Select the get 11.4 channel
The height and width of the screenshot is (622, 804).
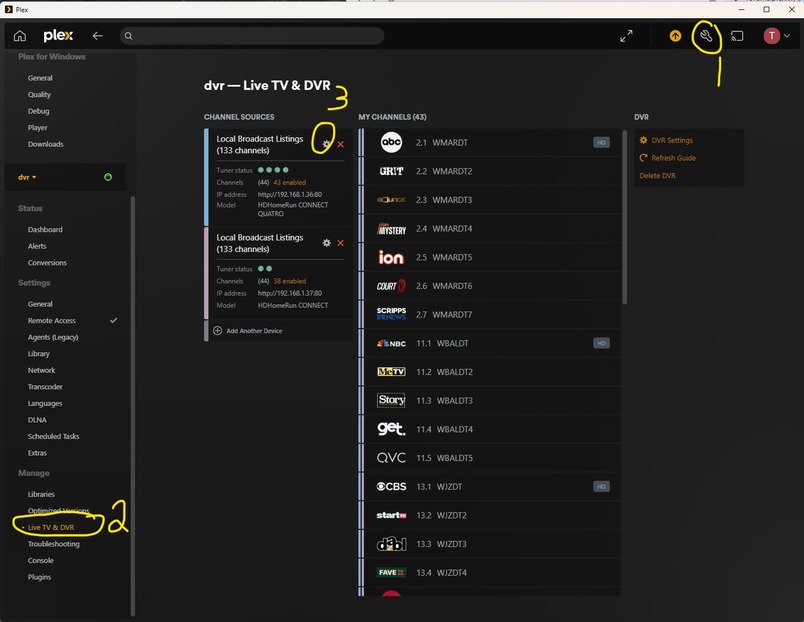(x=489, y=429)
